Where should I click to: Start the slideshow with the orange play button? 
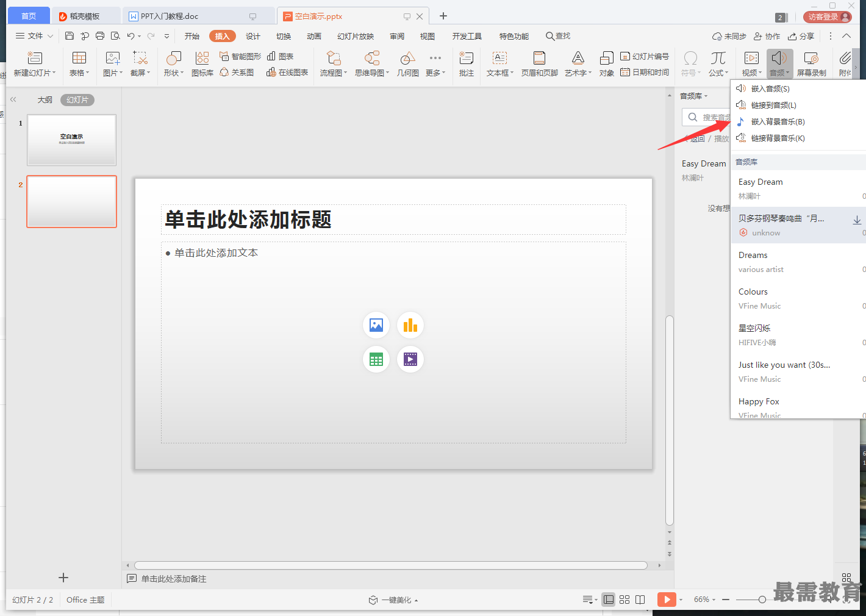pos(667,600)
